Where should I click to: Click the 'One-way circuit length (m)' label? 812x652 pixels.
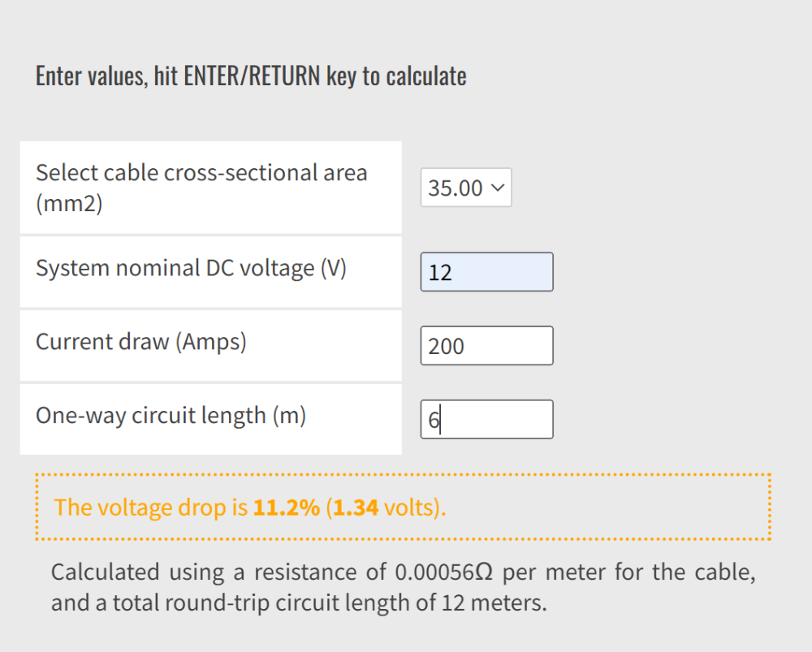[x=171, y=416]
